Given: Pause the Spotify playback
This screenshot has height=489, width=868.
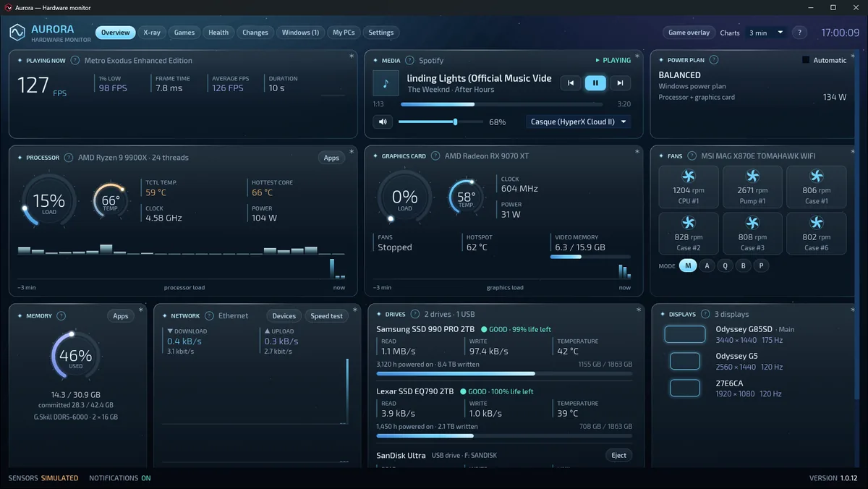Looking at the screenshot, I should point(595,83).
